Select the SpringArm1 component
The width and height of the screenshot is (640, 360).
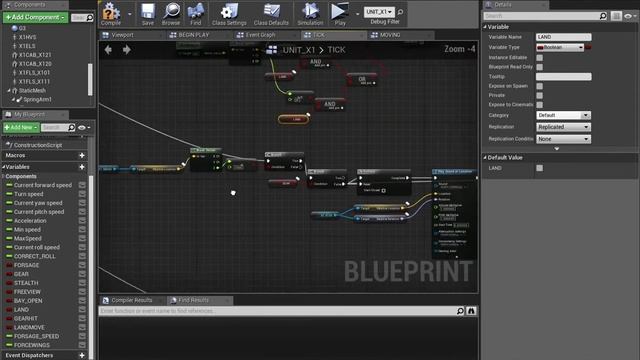[37, 99]
